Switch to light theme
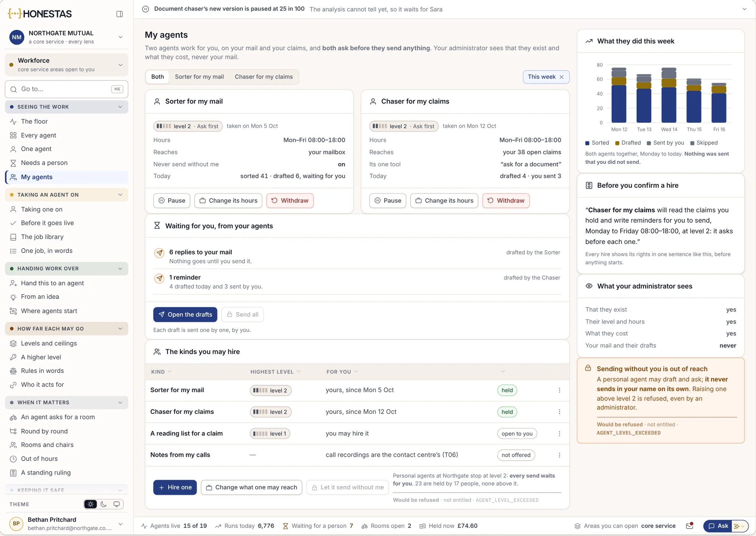Screen dimensions: 756x536 pyautogui.click(x=90, y=504)
